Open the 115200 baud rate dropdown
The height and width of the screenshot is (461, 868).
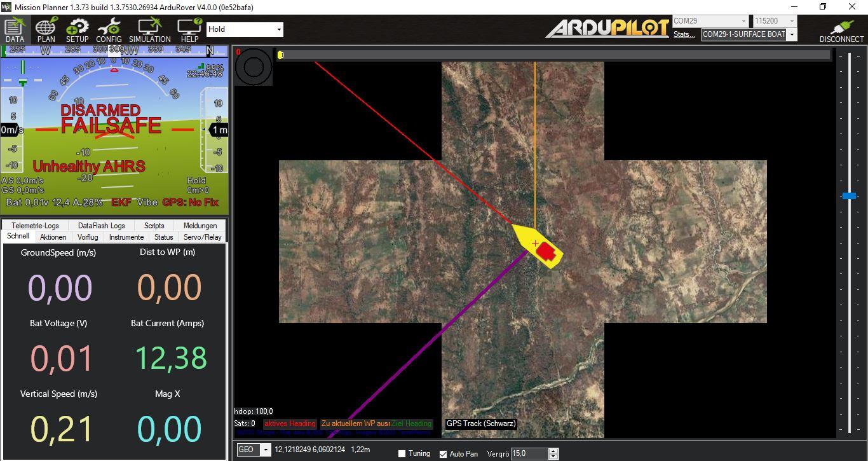pos(774,21)
